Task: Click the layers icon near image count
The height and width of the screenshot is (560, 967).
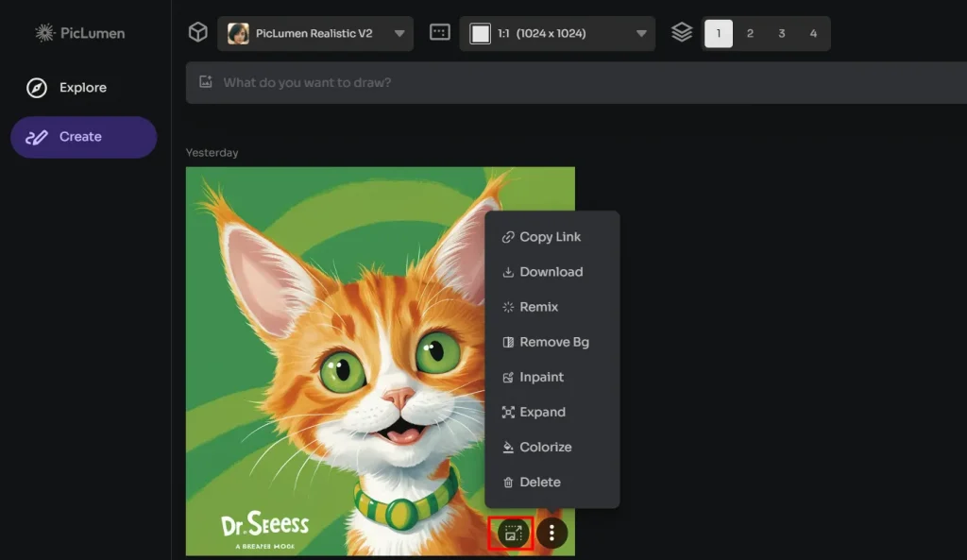Action: click(681, 31)
